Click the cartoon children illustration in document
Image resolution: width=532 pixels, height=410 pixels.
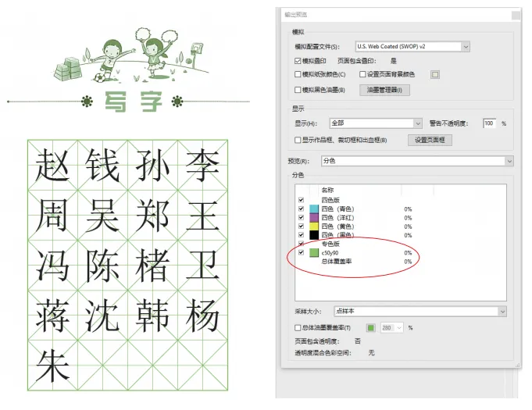132,55
